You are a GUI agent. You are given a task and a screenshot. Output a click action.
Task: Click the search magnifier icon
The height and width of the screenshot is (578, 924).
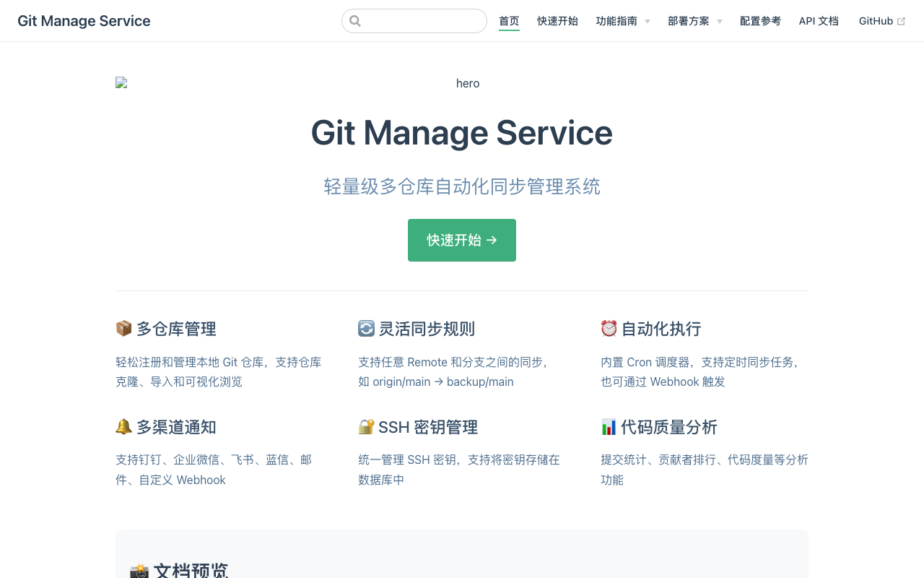(355, 21)
